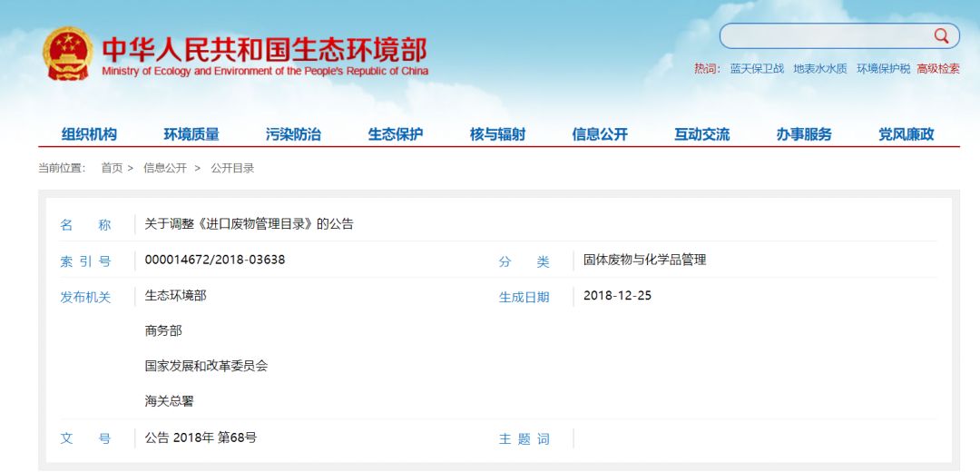Click the 发布机关 field label
This screenshot has width=980, height=472.
pyautogui.click(x=85, y=298)
